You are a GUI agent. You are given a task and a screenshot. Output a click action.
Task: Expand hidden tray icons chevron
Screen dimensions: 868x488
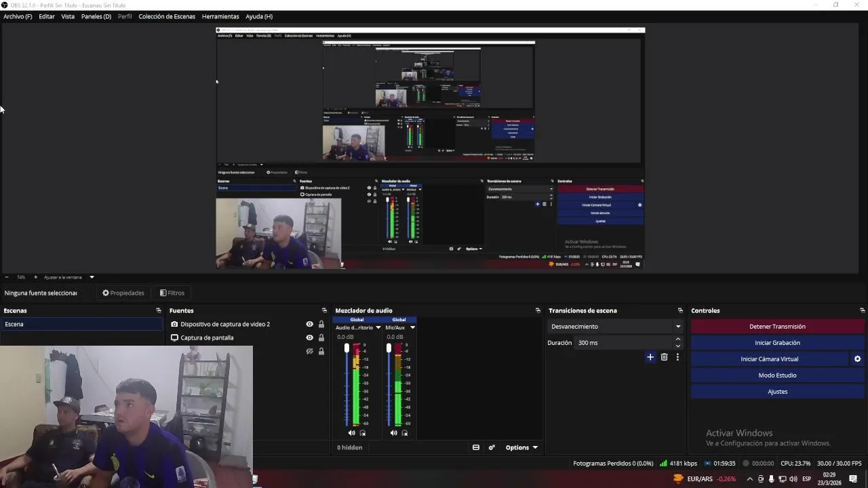[x=749, y=479]
